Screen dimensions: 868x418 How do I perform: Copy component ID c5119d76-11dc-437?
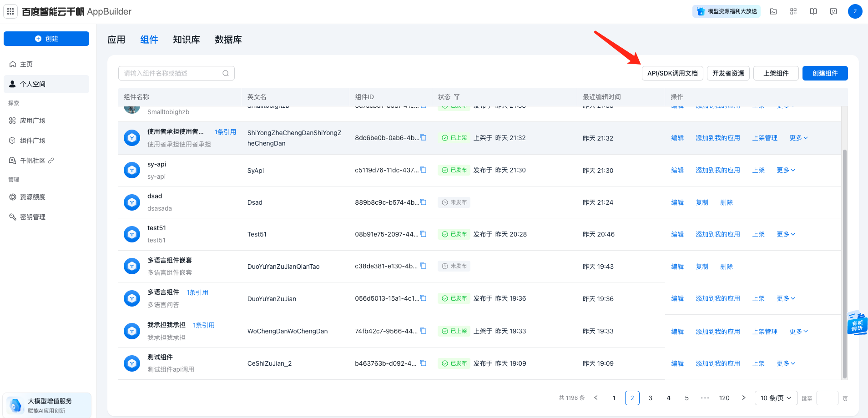423,170
